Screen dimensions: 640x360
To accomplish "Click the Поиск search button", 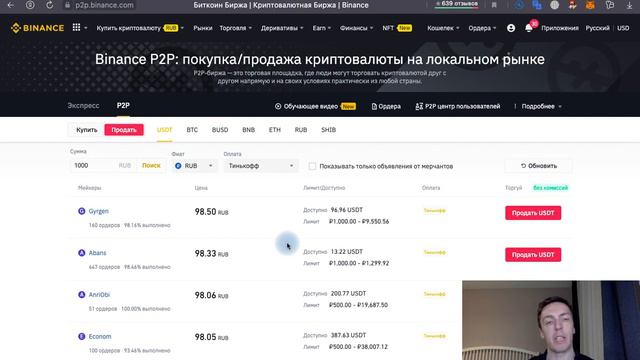I will (151, 165).
